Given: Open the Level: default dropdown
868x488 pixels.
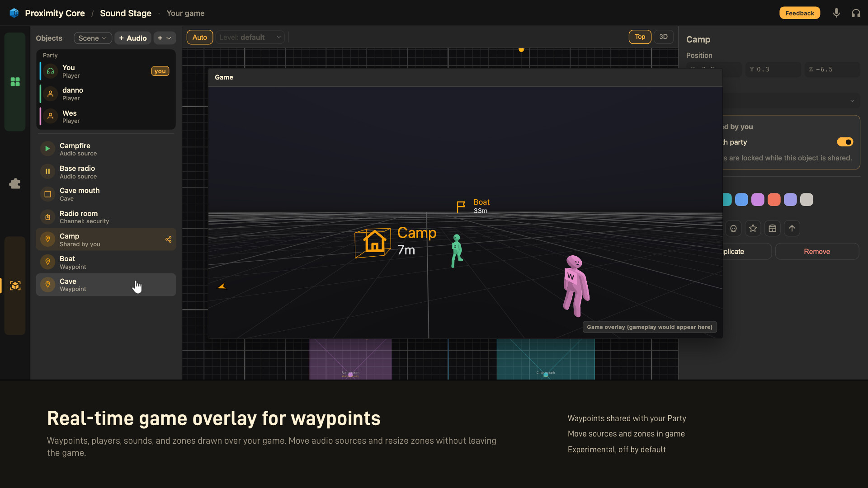Looking at the screenshot, I should pyautogui.click(x=250, y=38).
